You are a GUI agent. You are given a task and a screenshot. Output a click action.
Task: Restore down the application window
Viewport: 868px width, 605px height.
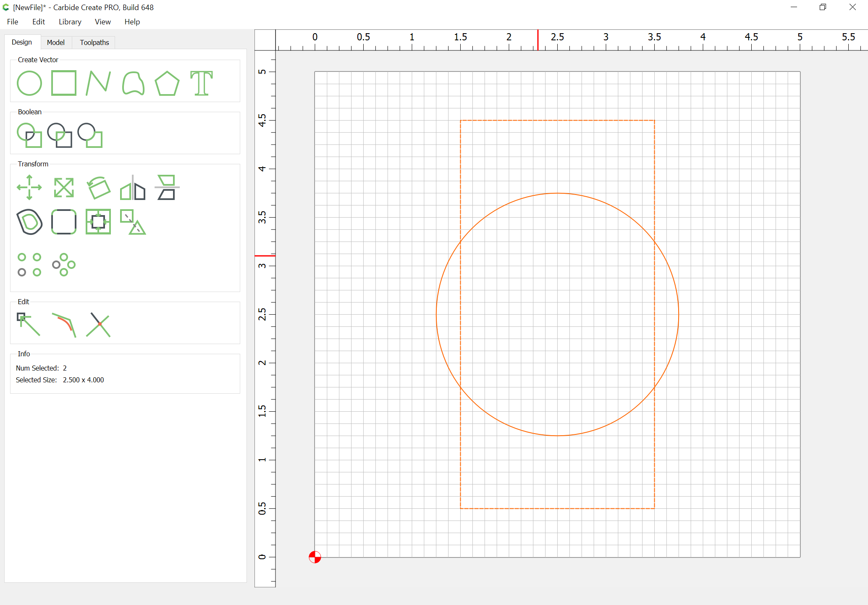pyautogui.click(x=823, y=7)
